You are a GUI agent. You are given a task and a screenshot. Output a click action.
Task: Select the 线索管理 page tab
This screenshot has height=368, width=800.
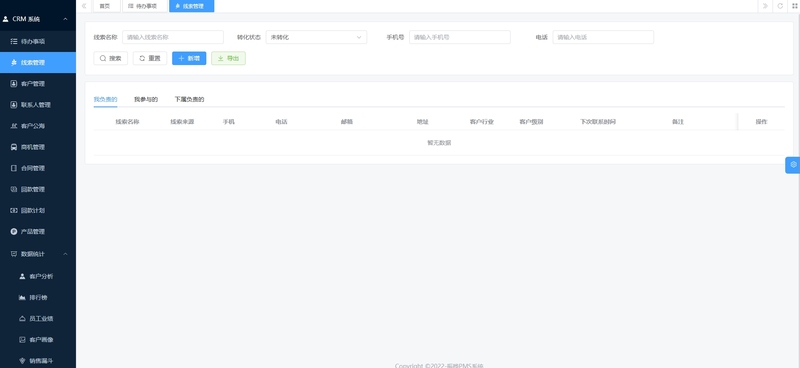pyautogui.click(x=191, y=6)
